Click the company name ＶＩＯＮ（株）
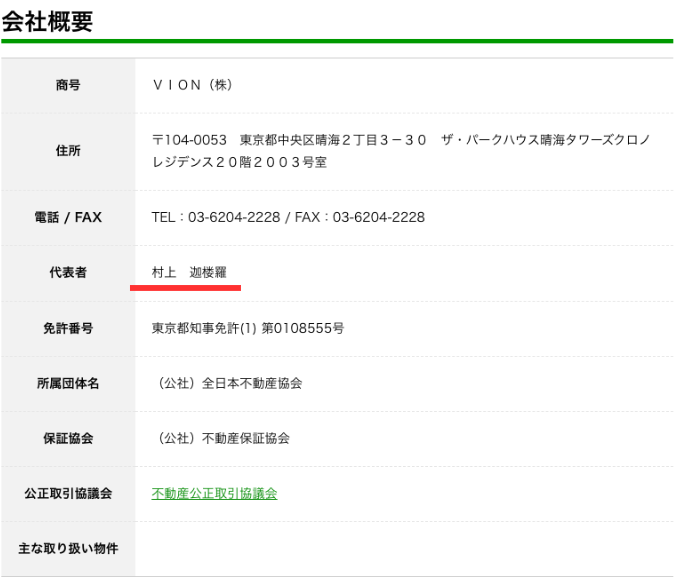This screenshot has height=580, width=680. 192,86
